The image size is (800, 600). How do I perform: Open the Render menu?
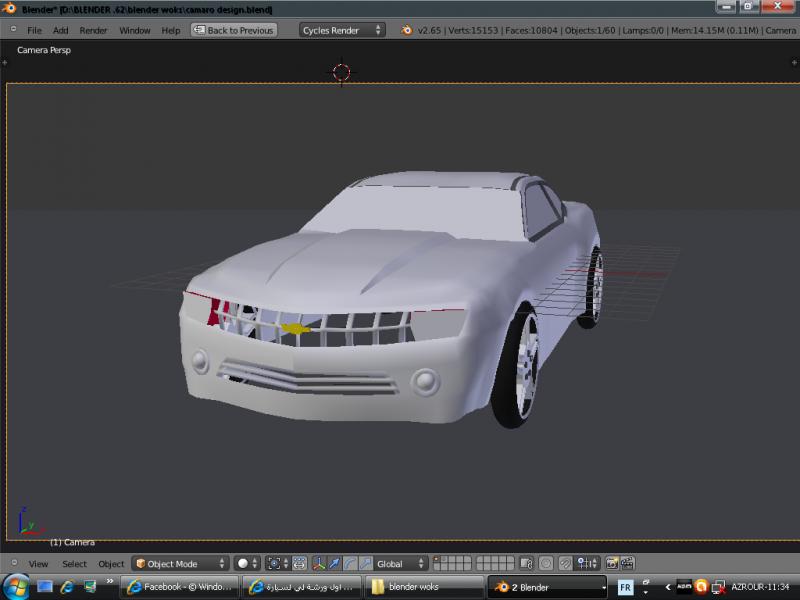[x=93, y=30]
